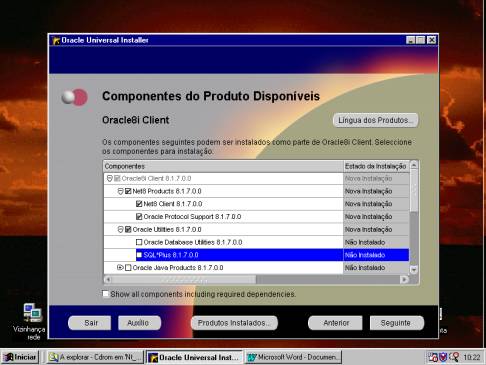Click the first system tray icon
The width and height of the screenshot is (486, 365).
pyautogui.click(x=433, y=357)
